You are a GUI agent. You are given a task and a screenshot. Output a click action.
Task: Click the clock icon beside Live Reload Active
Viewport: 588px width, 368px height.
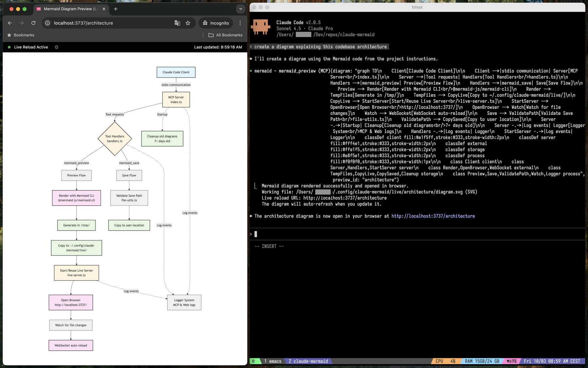pos(57,47)
